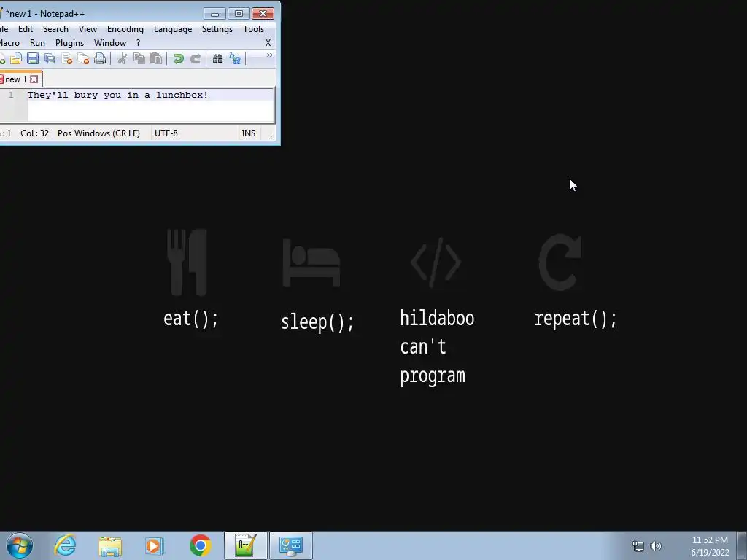Open the volume speaker tray icon
This screenshot has width=747, height=560.
[656, 546]
